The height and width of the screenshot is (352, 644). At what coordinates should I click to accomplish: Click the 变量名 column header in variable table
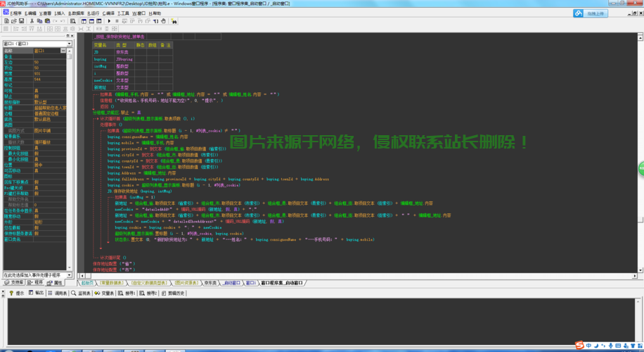(103, 45)
